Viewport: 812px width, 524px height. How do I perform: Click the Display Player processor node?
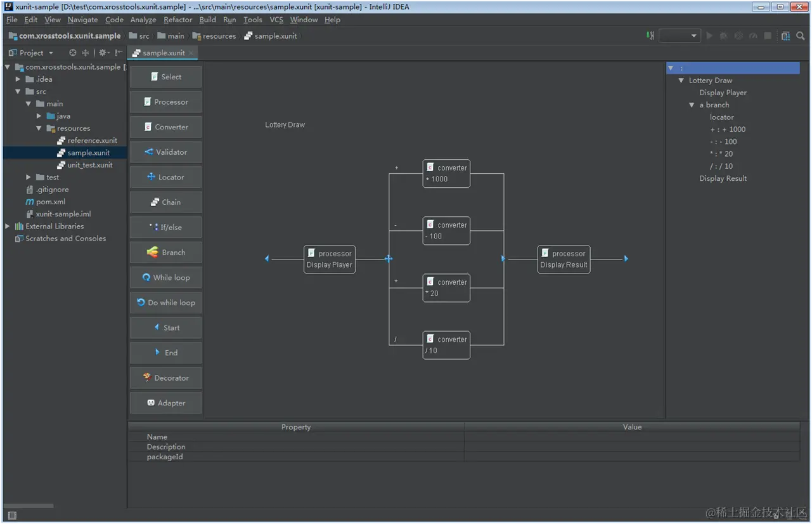coord(329,259)
